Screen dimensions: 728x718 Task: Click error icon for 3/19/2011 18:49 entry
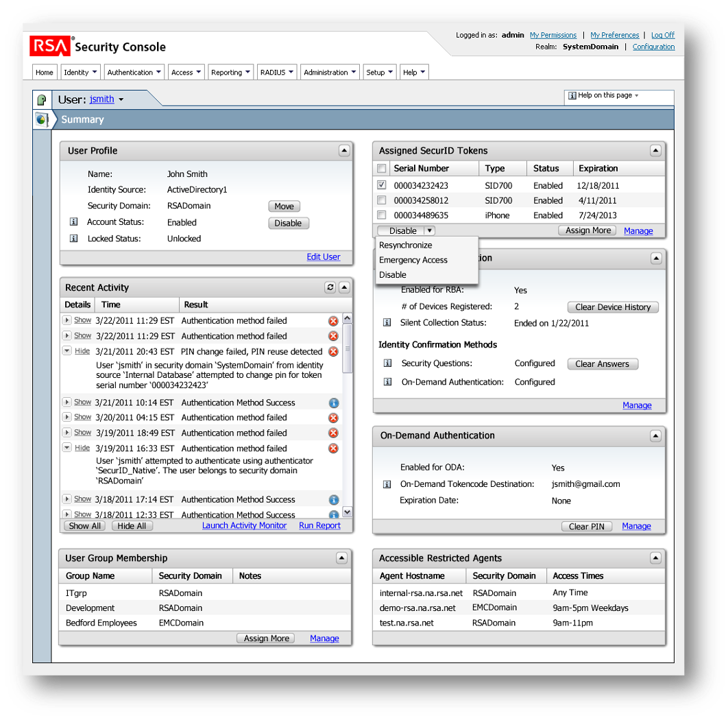[333, 433]
